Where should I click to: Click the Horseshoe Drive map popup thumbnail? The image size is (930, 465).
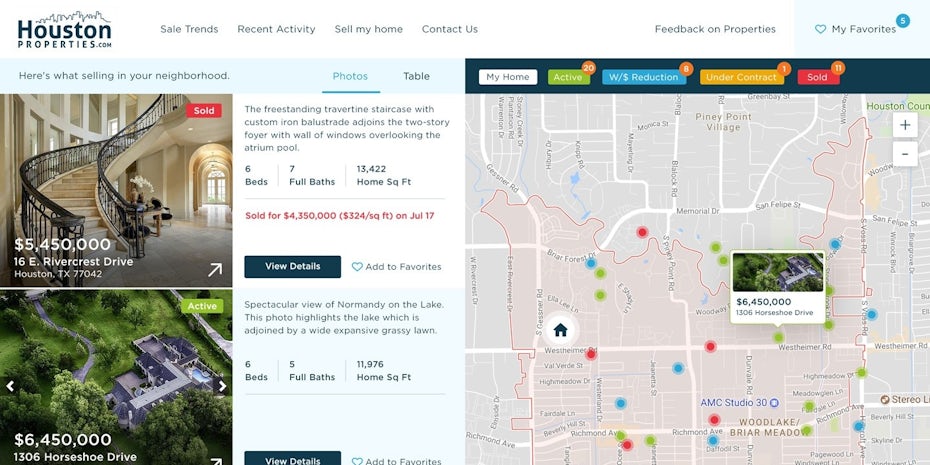point(777,271)
